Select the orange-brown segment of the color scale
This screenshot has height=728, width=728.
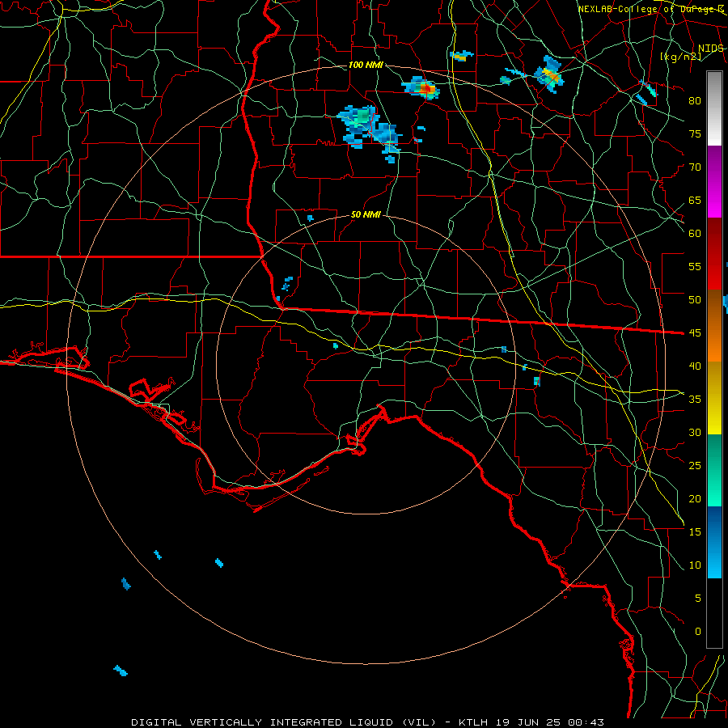714,326
